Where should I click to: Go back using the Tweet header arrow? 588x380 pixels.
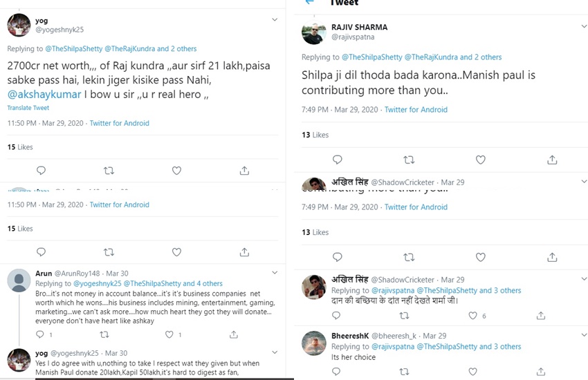(309, 3)
